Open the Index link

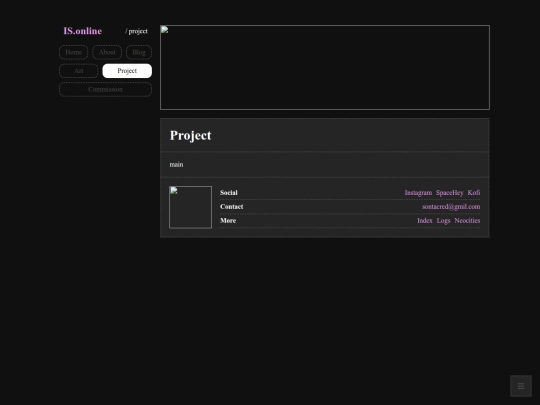click(425, 221)
